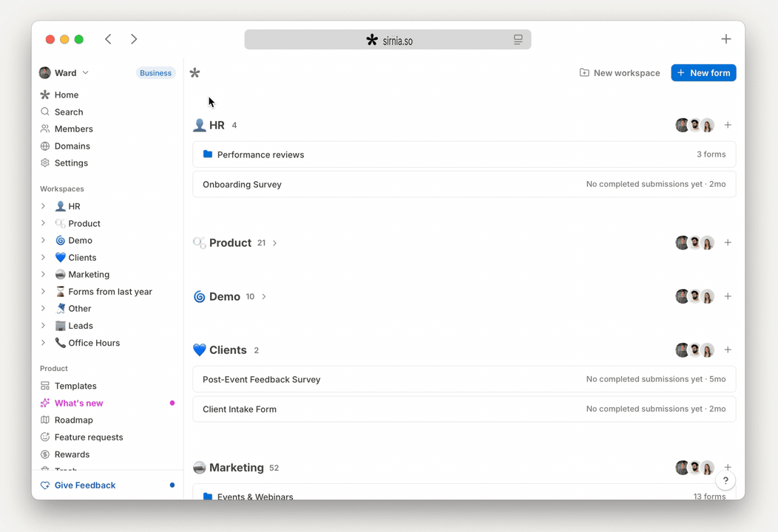Open the Onboarding Survey form
Screen dimensions: 778x532
coord(464,185)
